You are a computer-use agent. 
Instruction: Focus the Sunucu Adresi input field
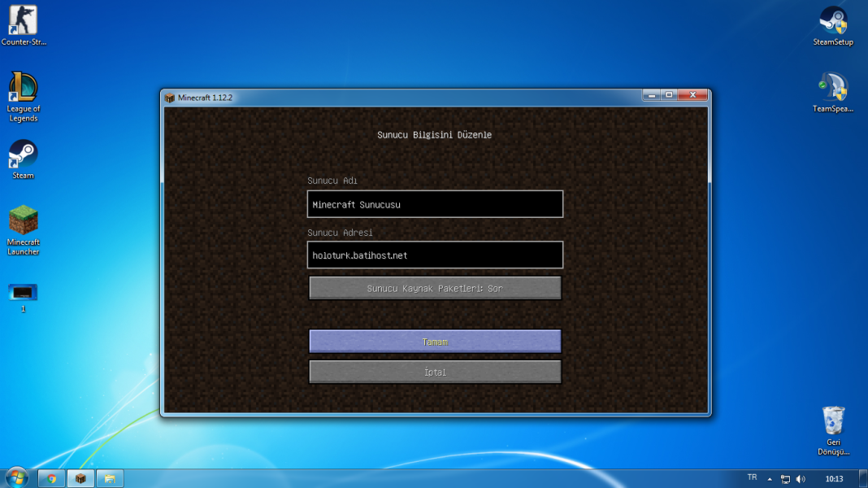[435, 255]
